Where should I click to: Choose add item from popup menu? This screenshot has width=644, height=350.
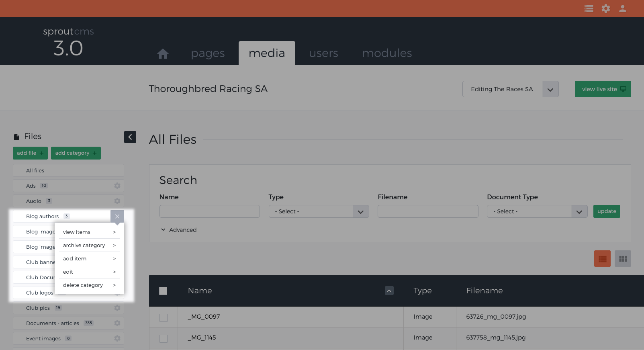[x=89, y=258]
